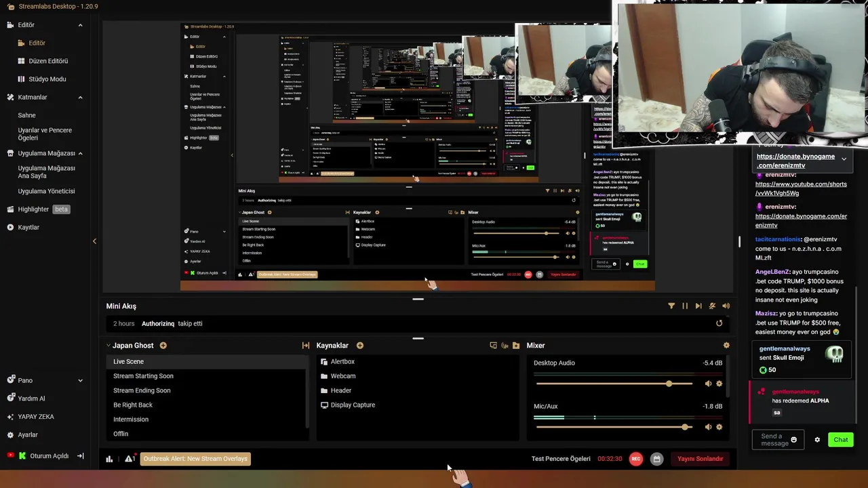The height and width of the screenshot is (488, 868).
Task: Expand the Pano section in sidebar
Action: [80, 381]
